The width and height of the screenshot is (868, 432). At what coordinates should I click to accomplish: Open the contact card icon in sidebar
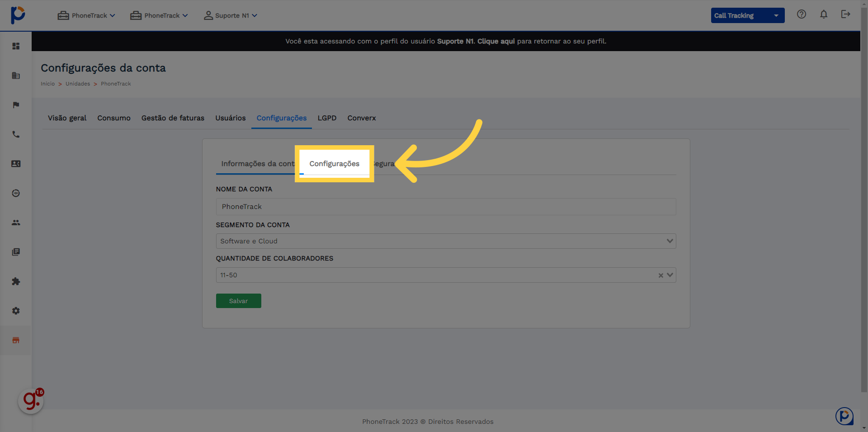click(16, 164)
